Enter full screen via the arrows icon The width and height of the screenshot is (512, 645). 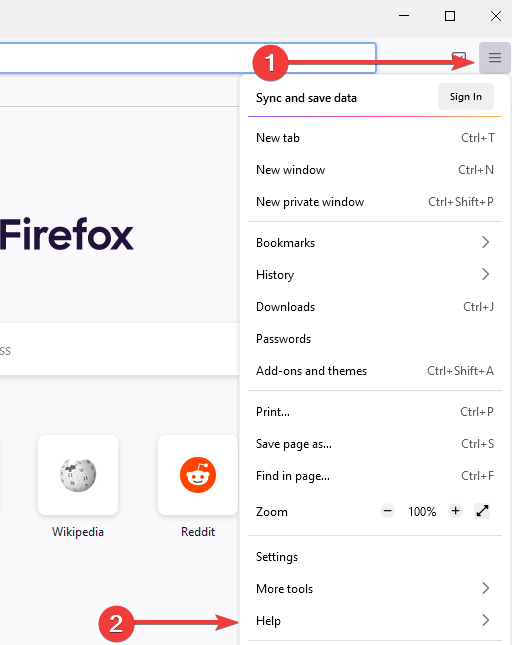(x=482, y=511)
